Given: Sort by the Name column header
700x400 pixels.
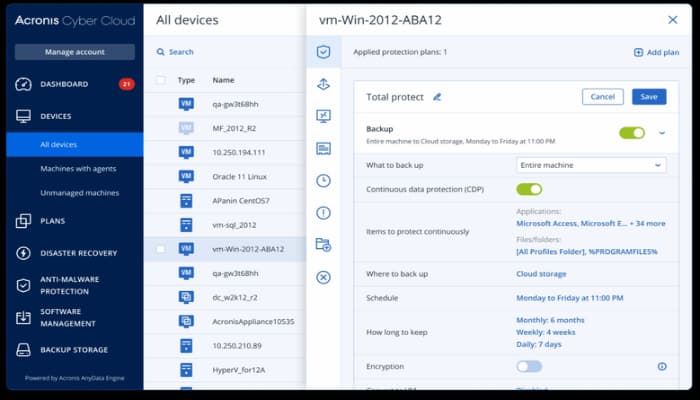Looking at the screenshot, I should (x=223, y=80).
